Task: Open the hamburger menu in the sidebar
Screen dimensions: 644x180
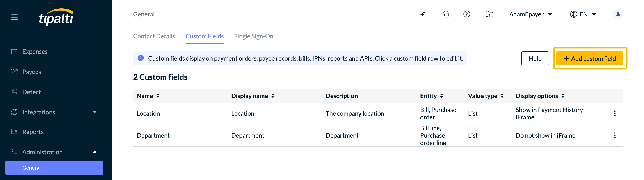Action: [14, 17]
